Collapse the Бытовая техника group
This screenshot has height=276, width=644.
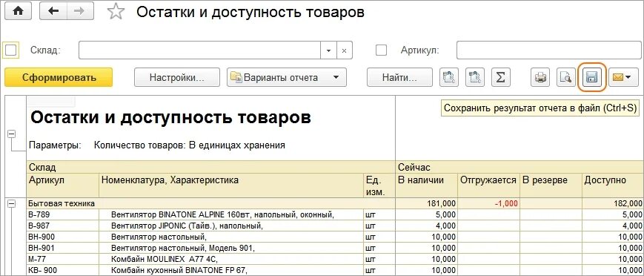[12, 203]
